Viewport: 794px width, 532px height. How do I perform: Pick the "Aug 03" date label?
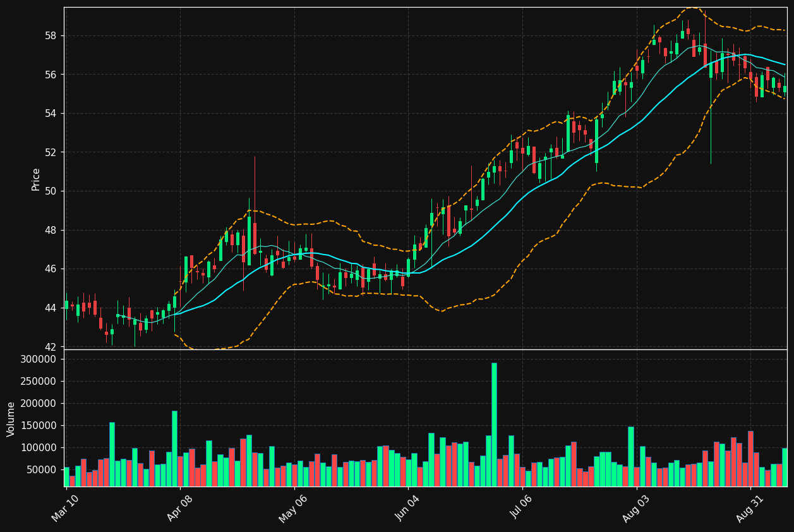click(636, 508)
